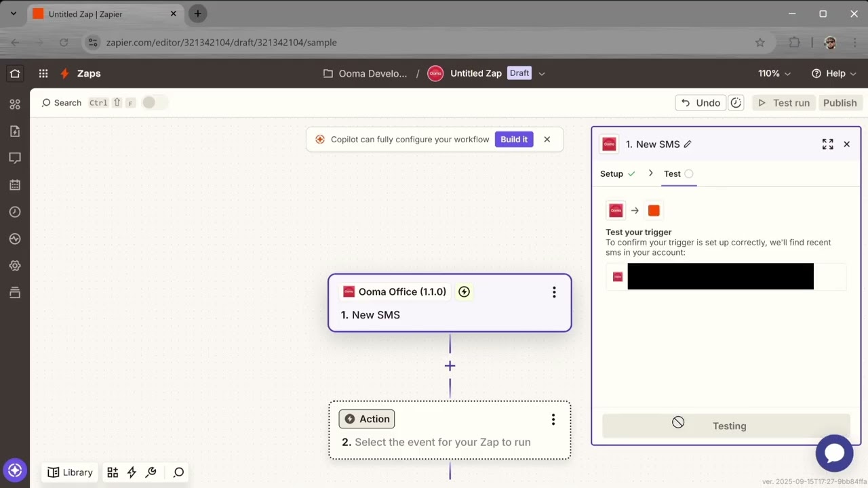The image size is (868, 488).
Task: Select the Ooma Office New SMS step card
Action: pos(450,303)
